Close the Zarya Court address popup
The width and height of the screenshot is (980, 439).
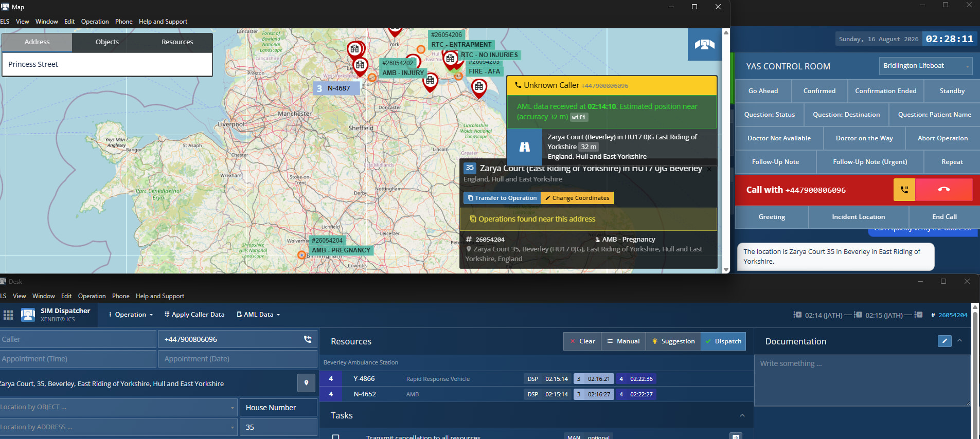709,169
